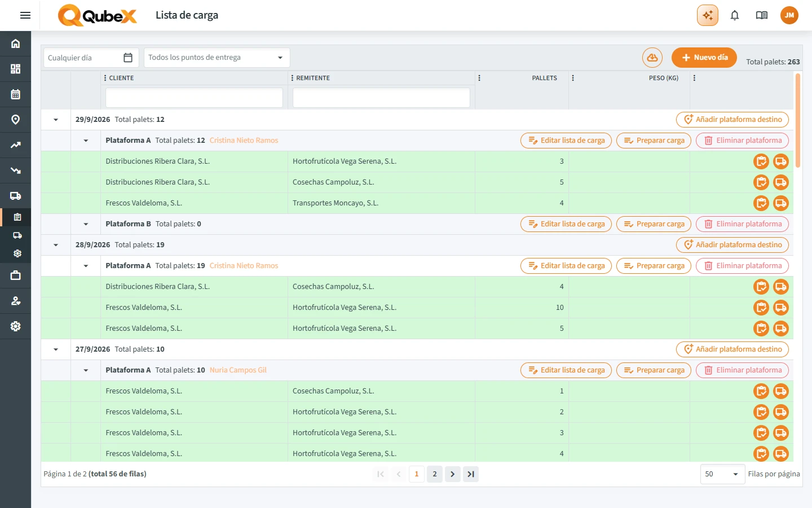Open the Cliente column options menu
This screenshot has height=508, width=812.
(x=105, y=78)
